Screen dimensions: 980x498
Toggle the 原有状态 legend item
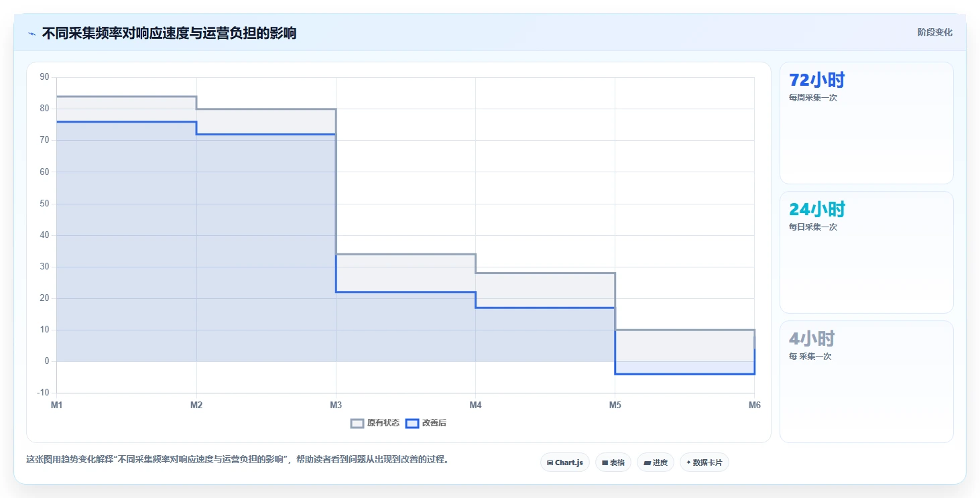[375, 423]
